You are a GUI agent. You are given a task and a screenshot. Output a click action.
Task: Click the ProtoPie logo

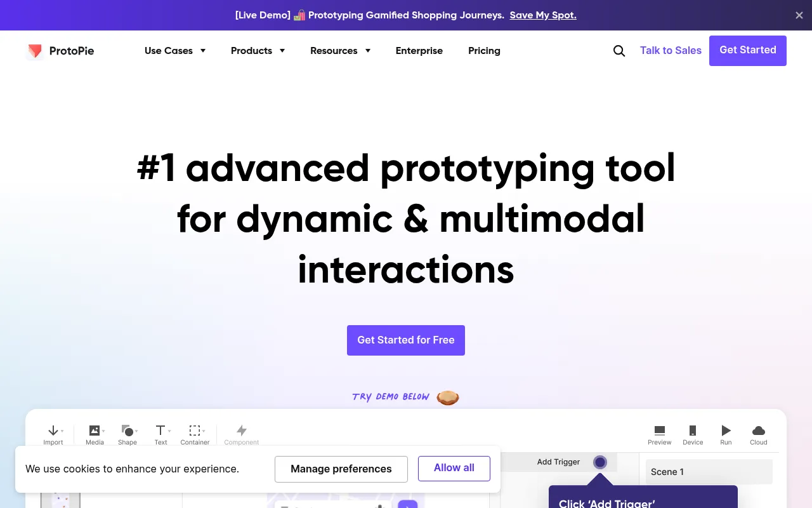61,51
